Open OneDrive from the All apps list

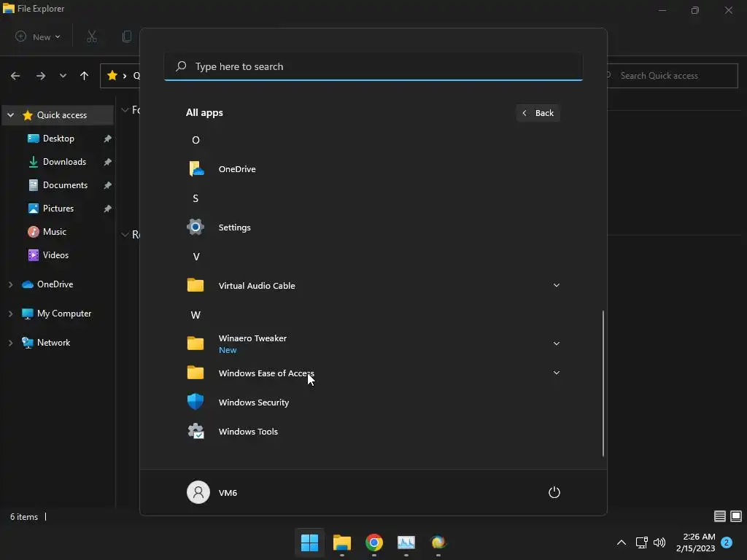[373, 169]
